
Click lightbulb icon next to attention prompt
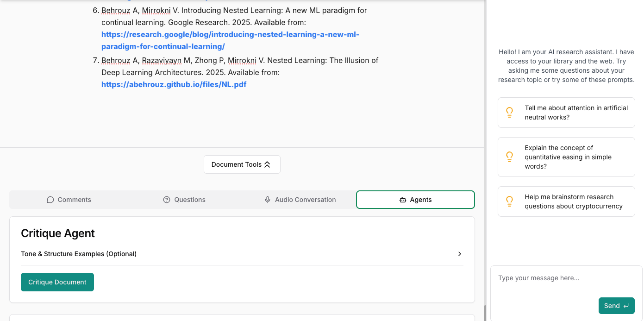pos(509,113)
